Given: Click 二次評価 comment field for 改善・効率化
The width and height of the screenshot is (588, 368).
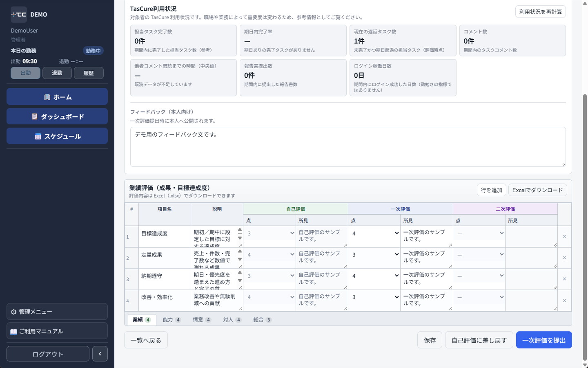Looking at the screenshot, I should pyautogui.click(x=531, y=301).
